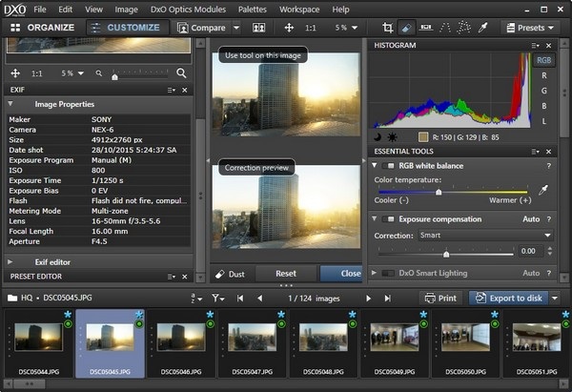572x392 pixels.
Task: Jump to the last image
Action: [x=388, y=299]
